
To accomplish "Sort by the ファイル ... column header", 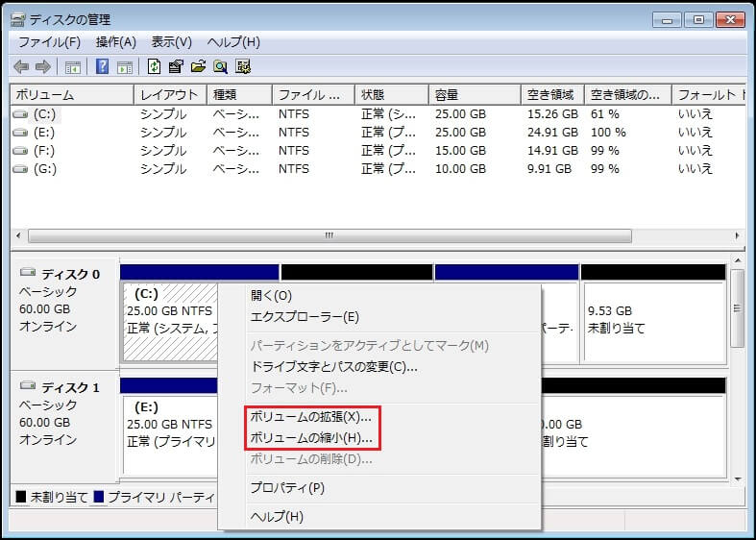I will (x=314, y=95).
